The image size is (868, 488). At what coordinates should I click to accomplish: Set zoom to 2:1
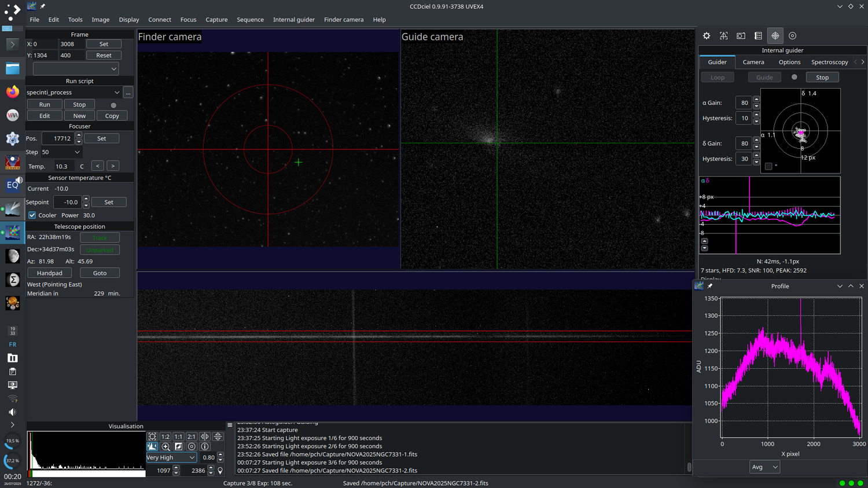tap(192, 436)
